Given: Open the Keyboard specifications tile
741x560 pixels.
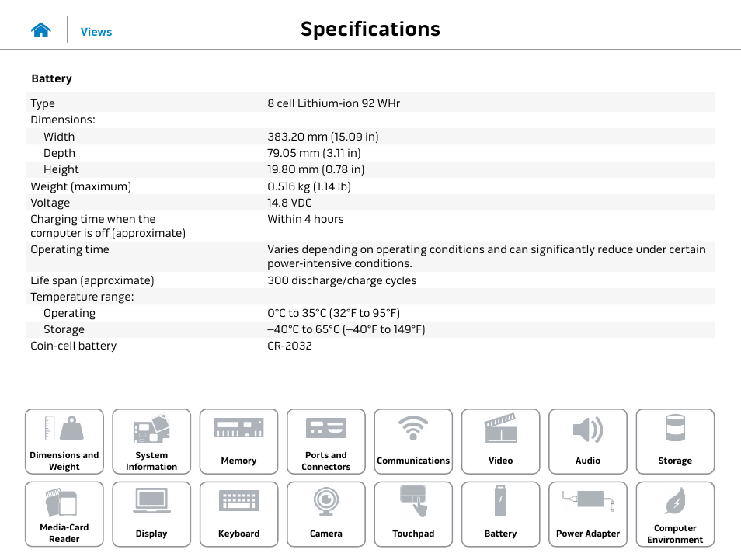Looking at the screenshot, I should tap(238, 514).
